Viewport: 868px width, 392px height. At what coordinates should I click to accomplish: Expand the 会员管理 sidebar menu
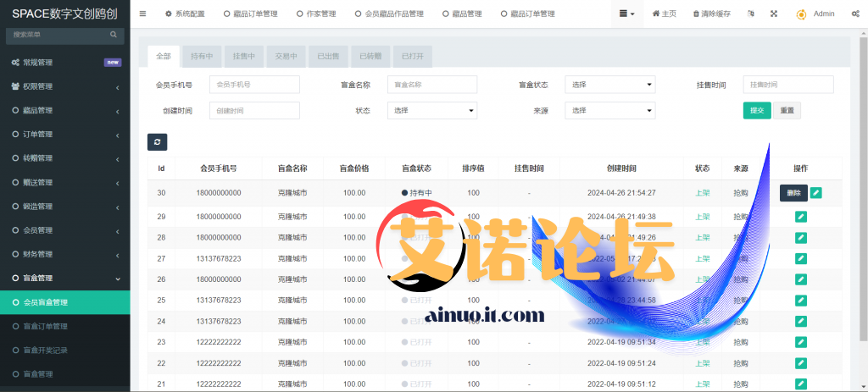64,230
